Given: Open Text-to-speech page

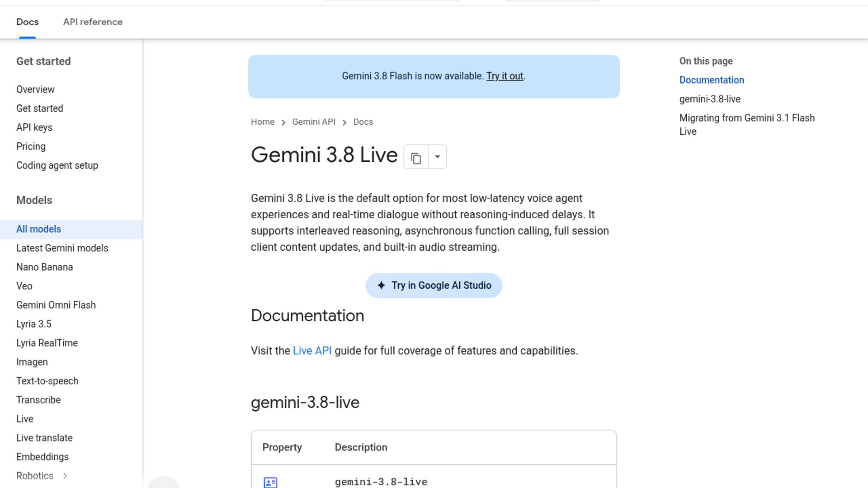Looking at the screenshot, I should (47, 381).
